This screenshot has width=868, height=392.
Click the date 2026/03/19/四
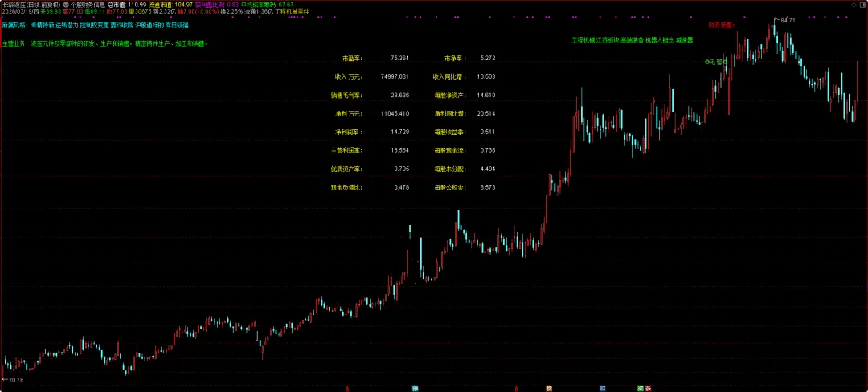point(20,11)
